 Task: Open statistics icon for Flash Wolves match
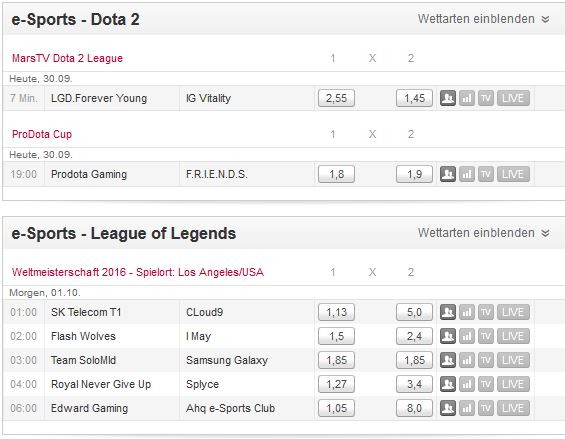coord(467,336)
